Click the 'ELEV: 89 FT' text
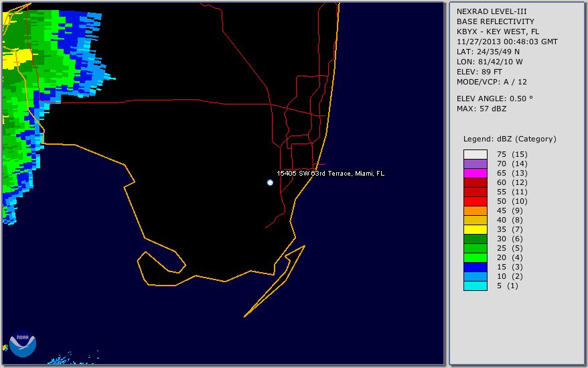Image resolution: width=588 pixels, height=368 pixels. pos(480,72)
